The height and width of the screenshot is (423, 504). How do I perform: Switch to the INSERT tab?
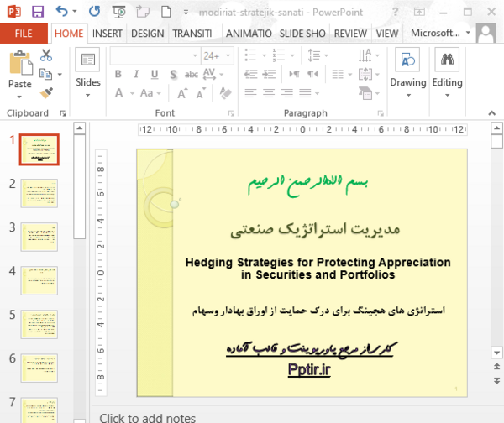pyautogui.click(x=107, y=34)
